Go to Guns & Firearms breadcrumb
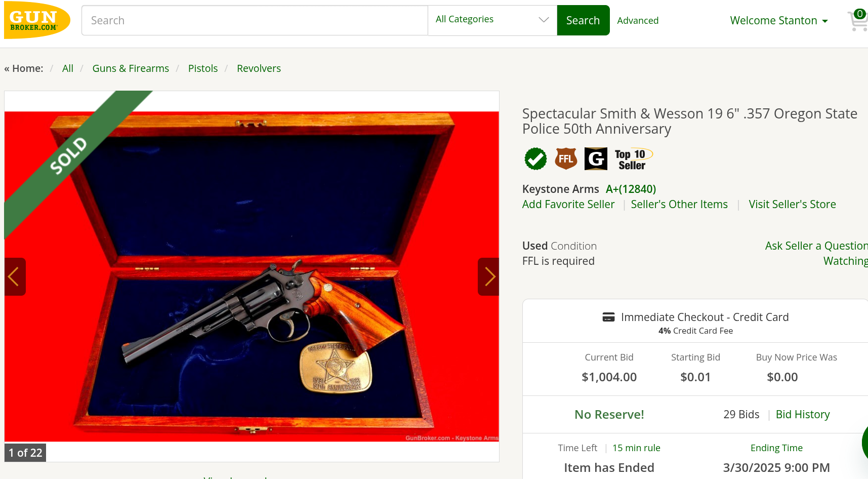This screenshot has width=868, height=479. (131, 68)
